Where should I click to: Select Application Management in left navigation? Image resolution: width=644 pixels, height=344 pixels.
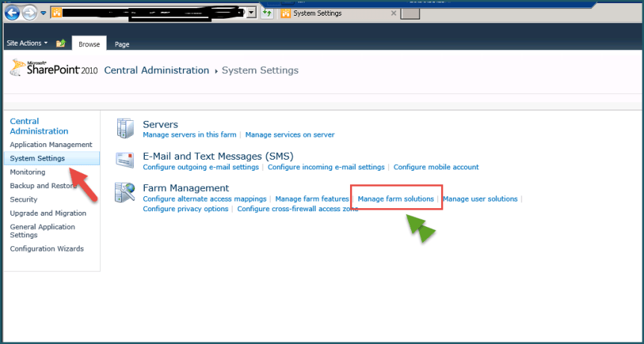51,145
